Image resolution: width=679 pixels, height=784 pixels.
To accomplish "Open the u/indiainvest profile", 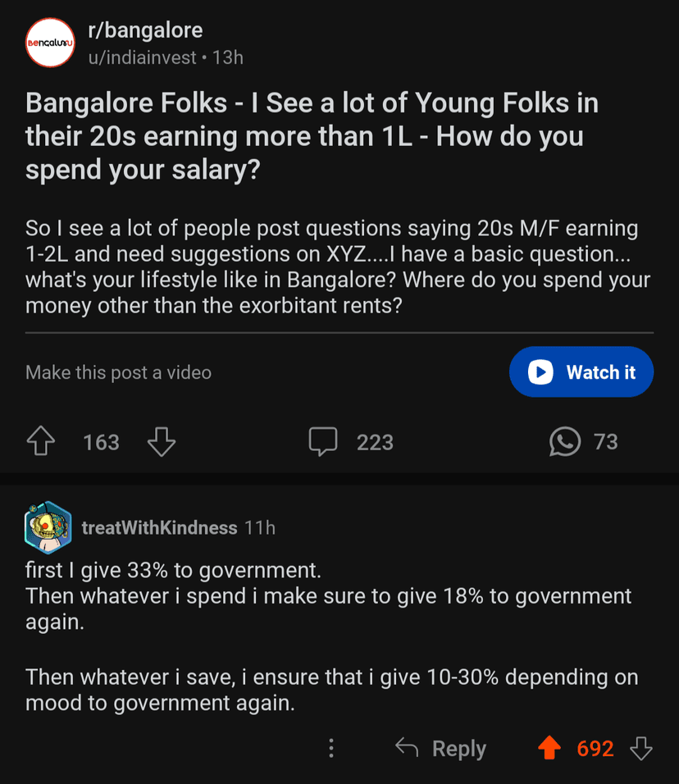I will 143,58.
